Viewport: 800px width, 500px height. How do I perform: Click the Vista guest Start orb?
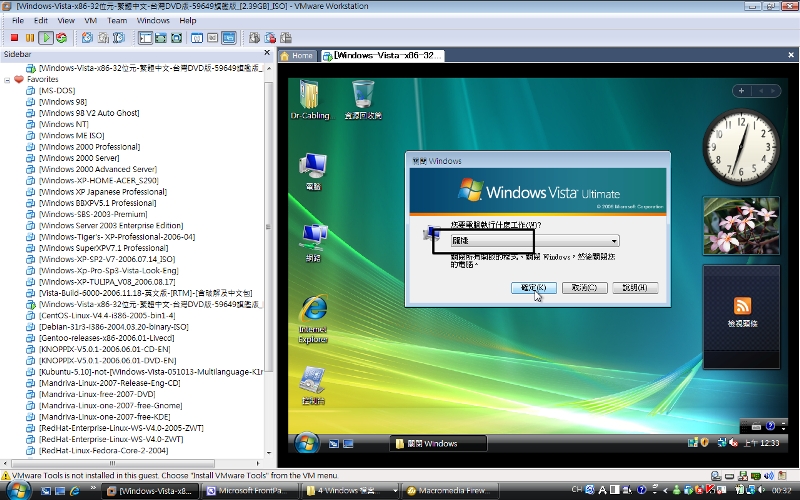click(x=306, y=443)
